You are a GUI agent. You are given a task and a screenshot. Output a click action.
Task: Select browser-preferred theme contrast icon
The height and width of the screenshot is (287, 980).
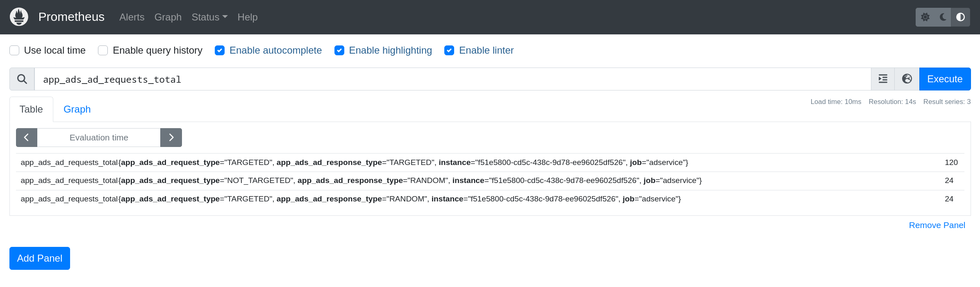point(960,17)
